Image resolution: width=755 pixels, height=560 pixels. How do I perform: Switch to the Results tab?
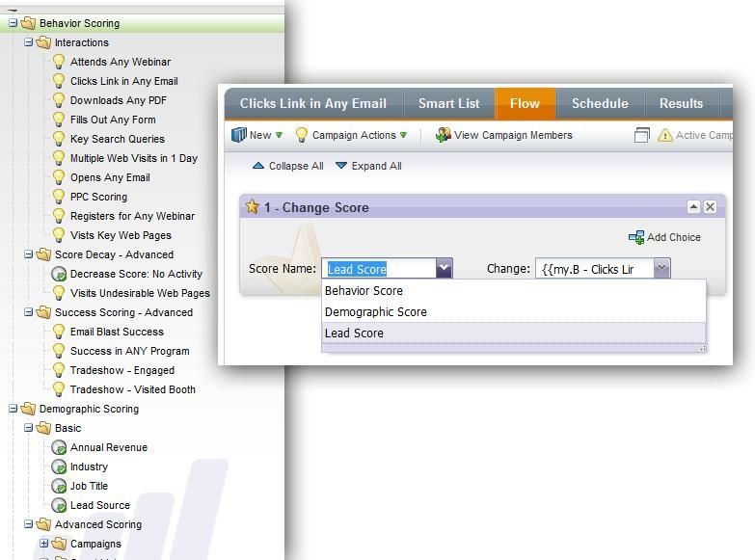coord(681,103)
